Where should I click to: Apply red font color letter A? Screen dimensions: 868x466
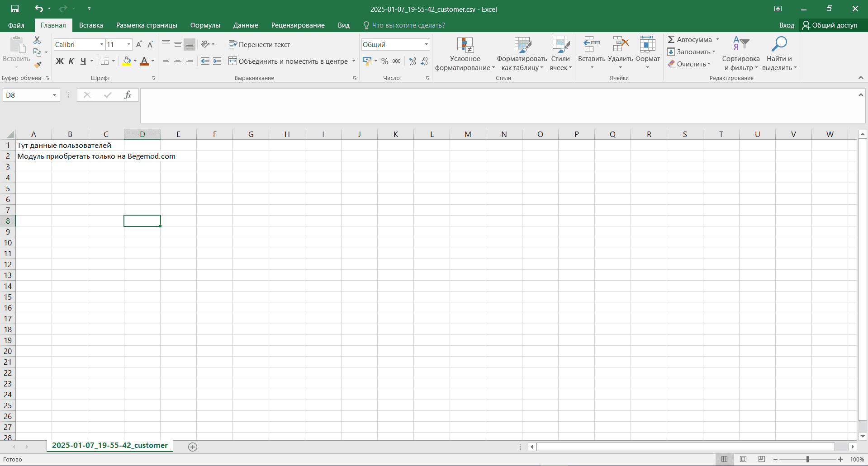coord(144,61)
